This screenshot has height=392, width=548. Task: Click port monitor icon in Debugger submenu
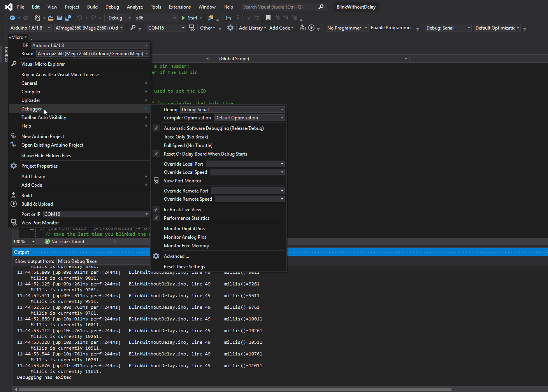pyautogui.click(x=156, y=180)
